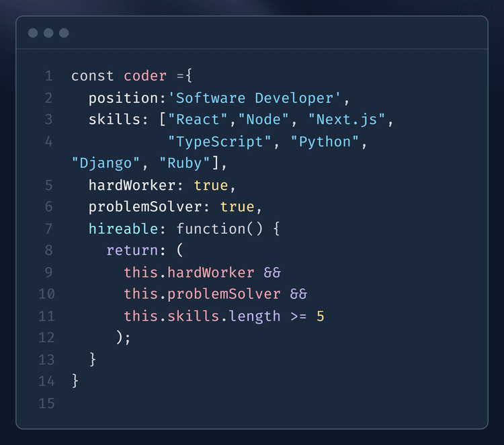Click the 'function()' keyword on line 7
The height and width of the screenshot is (445, 504).
[x=220, y=229]
